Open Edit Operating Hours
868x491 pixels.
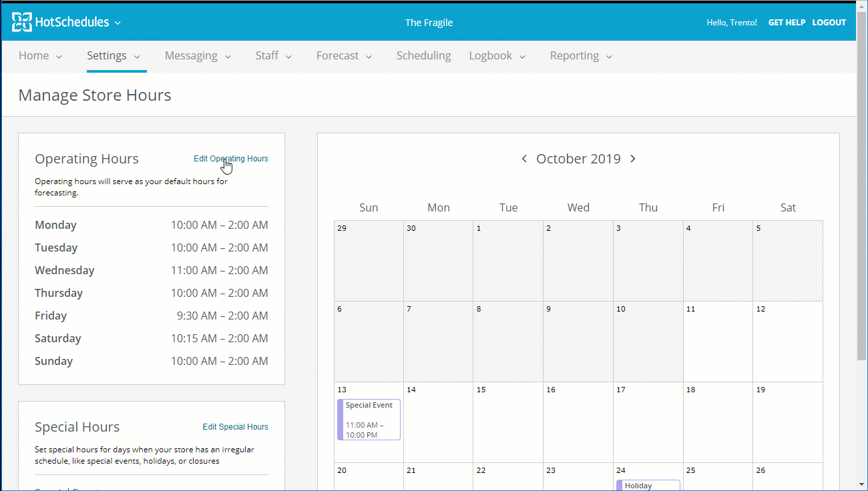point(230,158)
